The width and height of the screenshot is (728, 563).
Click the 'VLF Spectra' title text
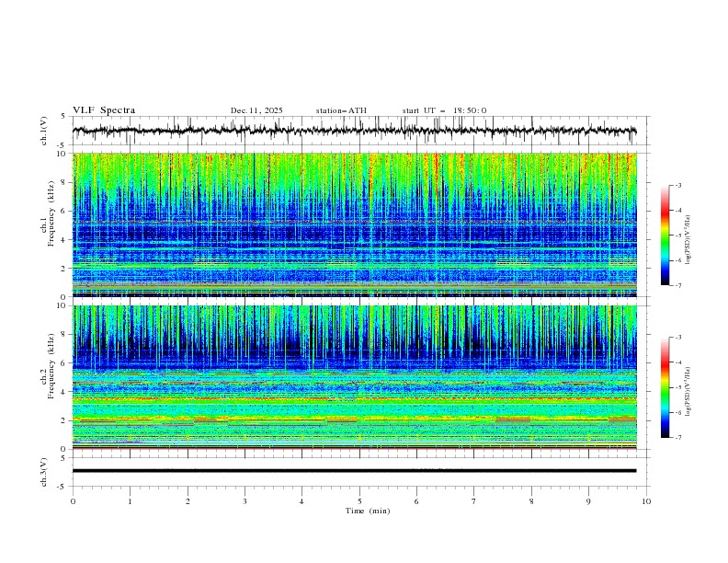coord(104,110)
